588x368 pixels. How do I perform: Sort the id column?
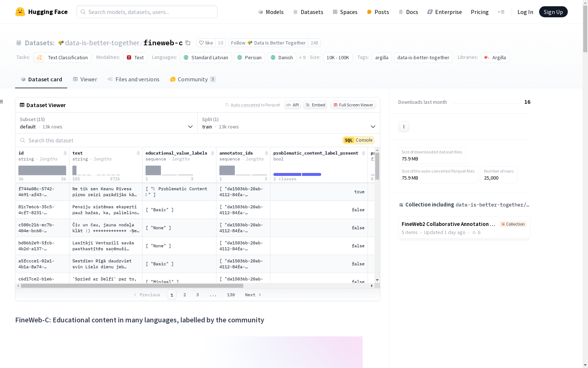65,153
